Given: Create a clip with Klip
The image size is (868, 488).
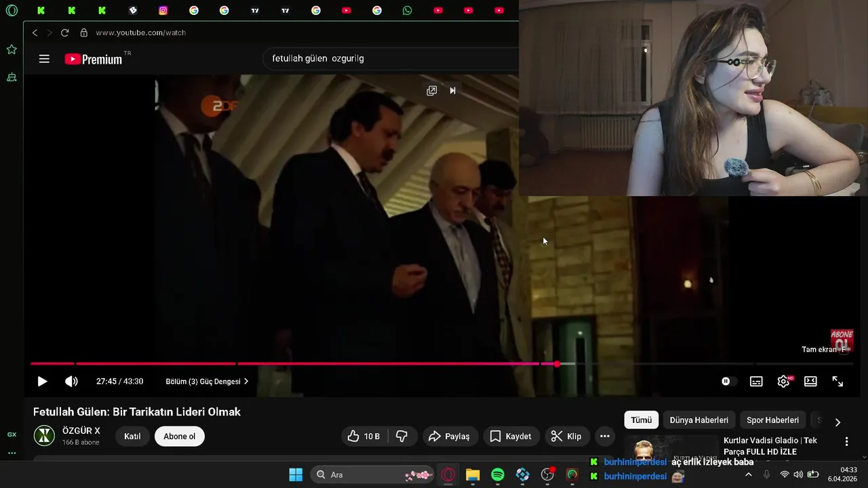Looking at the screenshot, I should click(567, 436).
